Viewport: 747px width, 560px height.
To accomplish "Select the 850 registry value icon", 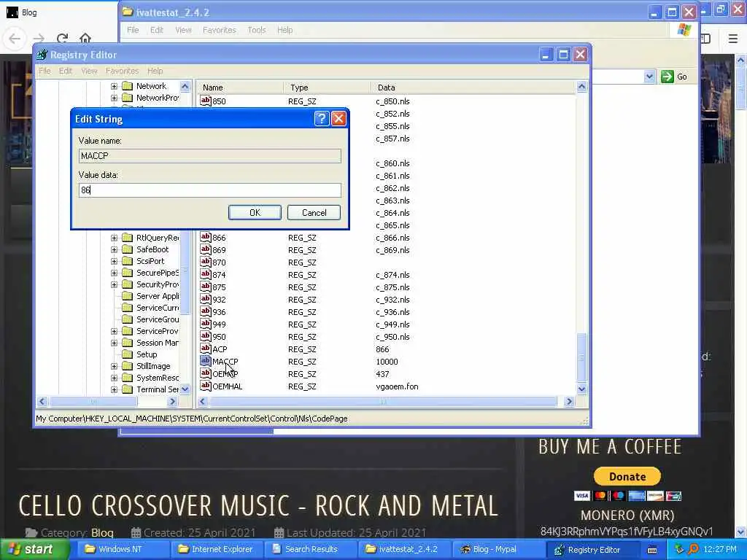I will [205, 101].
